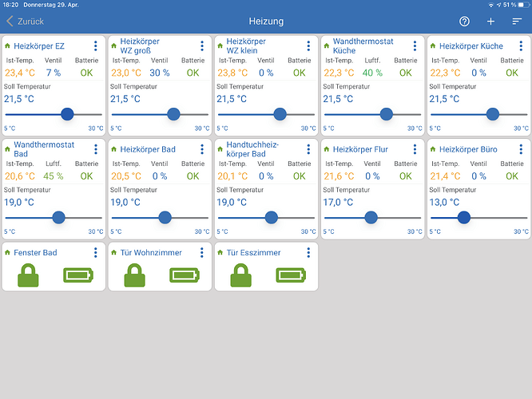Open three-dot menu for Heizkörper EZ
532x399 pixels.
point(95,46)
